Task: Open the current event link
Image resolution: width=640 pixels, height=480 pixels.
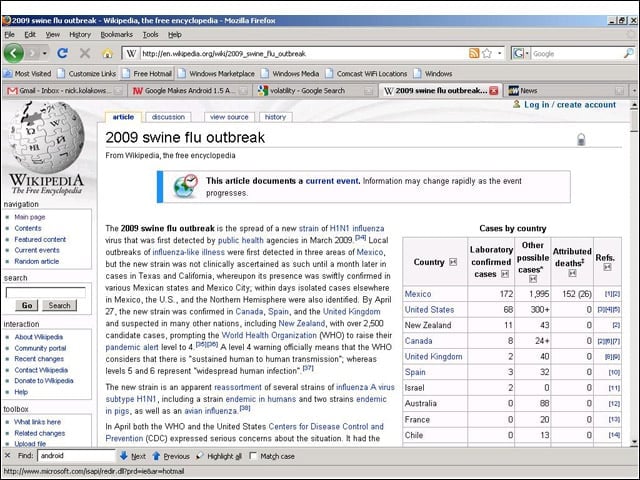Action: pos(333,181)
